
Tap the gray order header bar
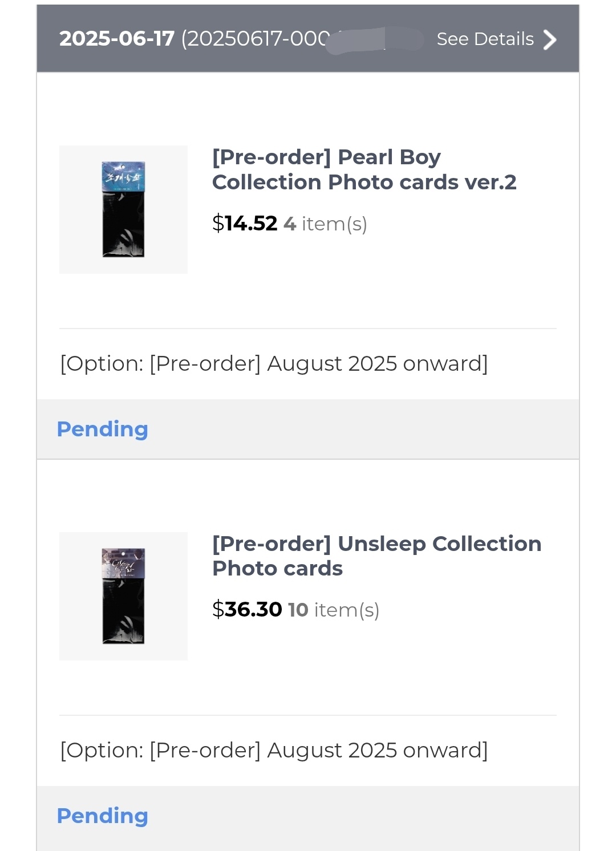tap(308, 38)
